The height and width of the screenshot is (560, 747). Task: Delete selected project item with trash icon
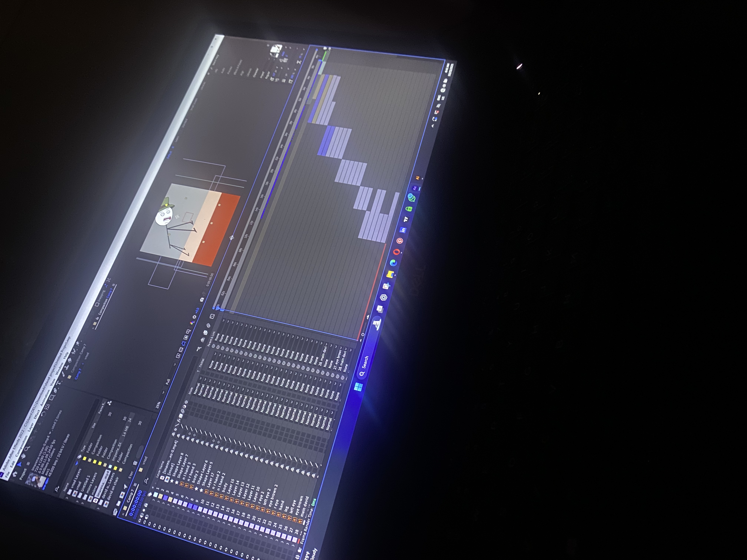[135, 463]
